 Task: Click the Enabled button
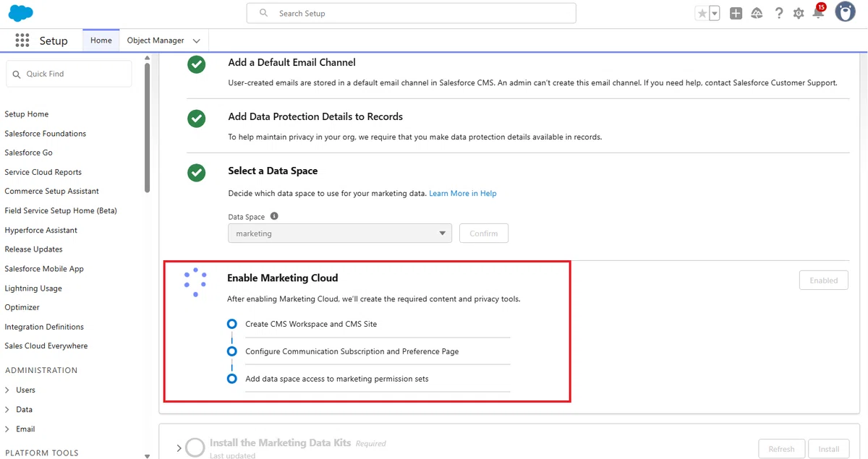[824, 280]
